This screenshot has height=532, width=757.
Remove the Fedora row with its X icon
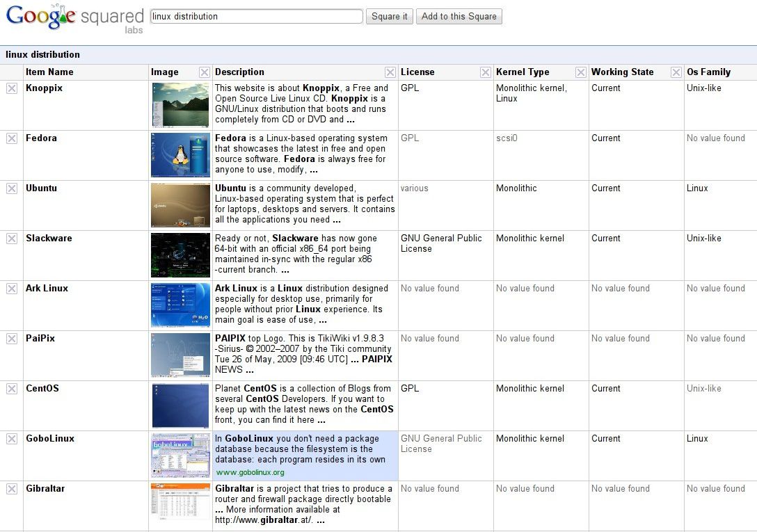click(12, 138)
